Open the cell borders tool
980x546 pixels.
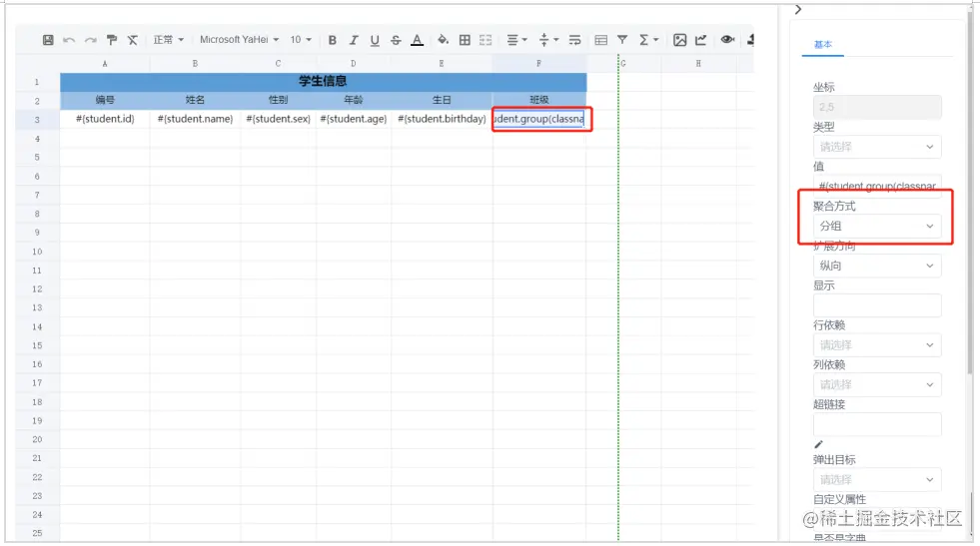465,40
